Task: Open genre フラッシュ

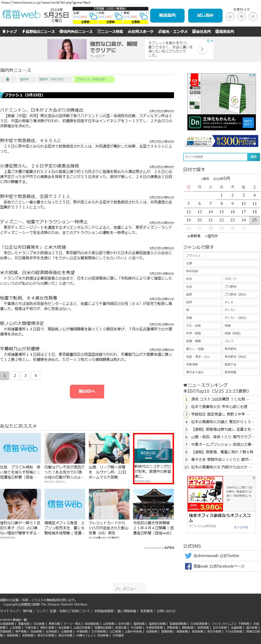Action: 221,255
